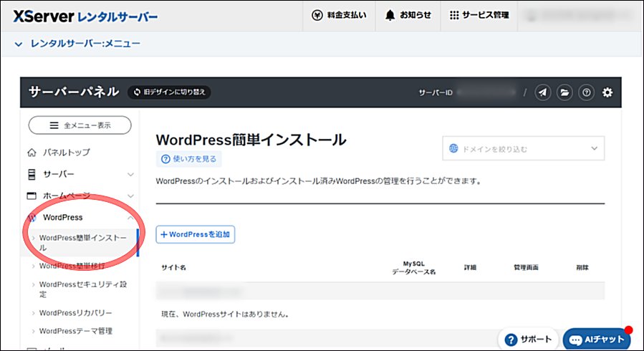This screenshot has width=644, height=351.
Task: Click the サーバーパネル title
Action: pyautogui.click(x=74, y=92)
